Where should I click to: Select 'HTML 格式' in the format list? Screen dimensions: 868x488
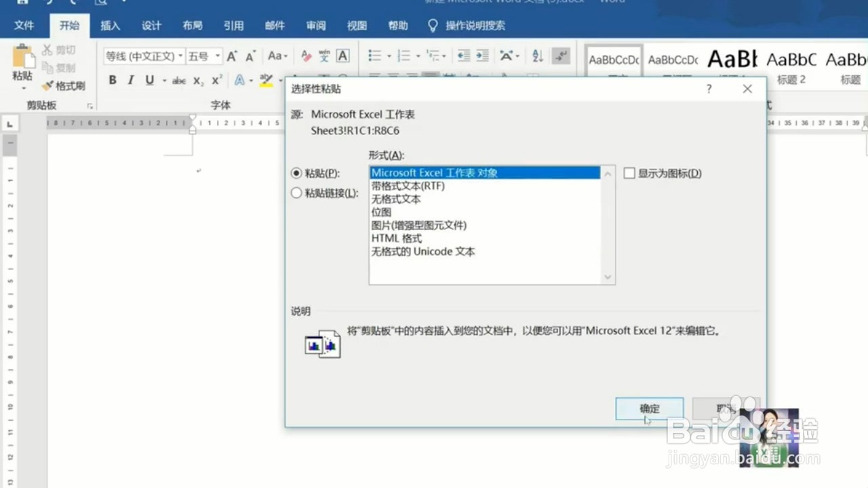485,239
